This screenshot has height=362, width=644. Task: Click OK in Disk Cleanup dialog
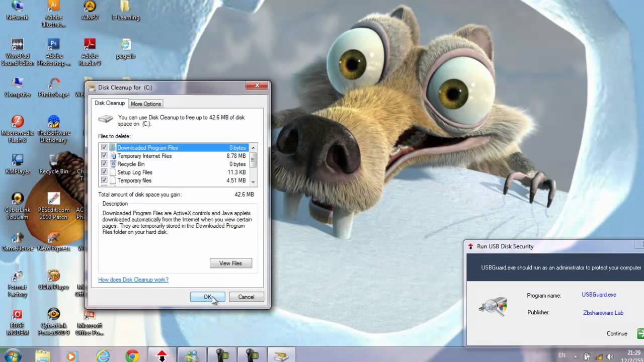pyautogui.click(x=207, y=297)
